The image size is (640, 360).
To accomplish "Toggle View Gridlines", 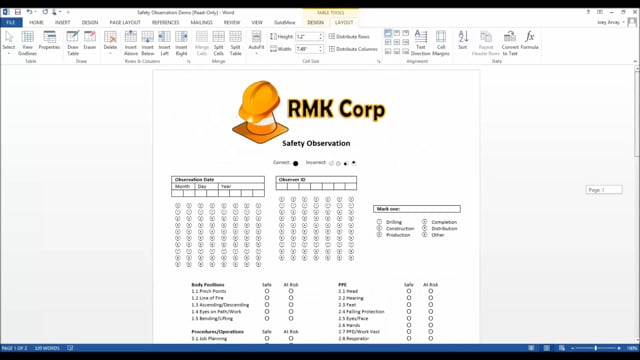I will (27, 42).
